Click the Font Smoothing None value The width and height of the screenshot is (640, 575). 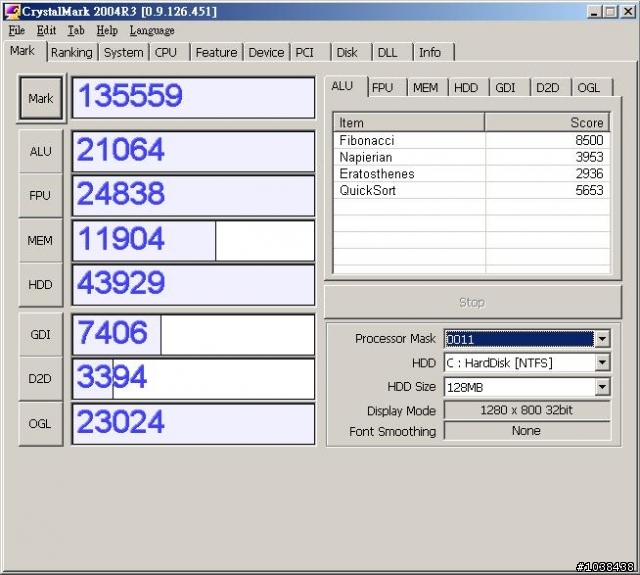[x=527, y=431]
